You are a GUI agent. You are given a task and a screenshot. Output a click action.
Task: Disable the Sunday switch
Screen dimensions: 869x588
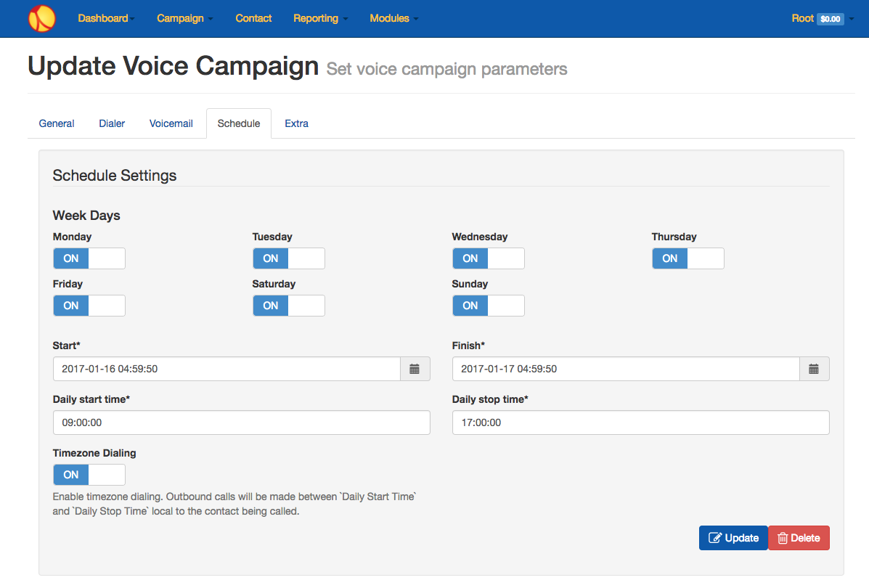pos(489,306)
